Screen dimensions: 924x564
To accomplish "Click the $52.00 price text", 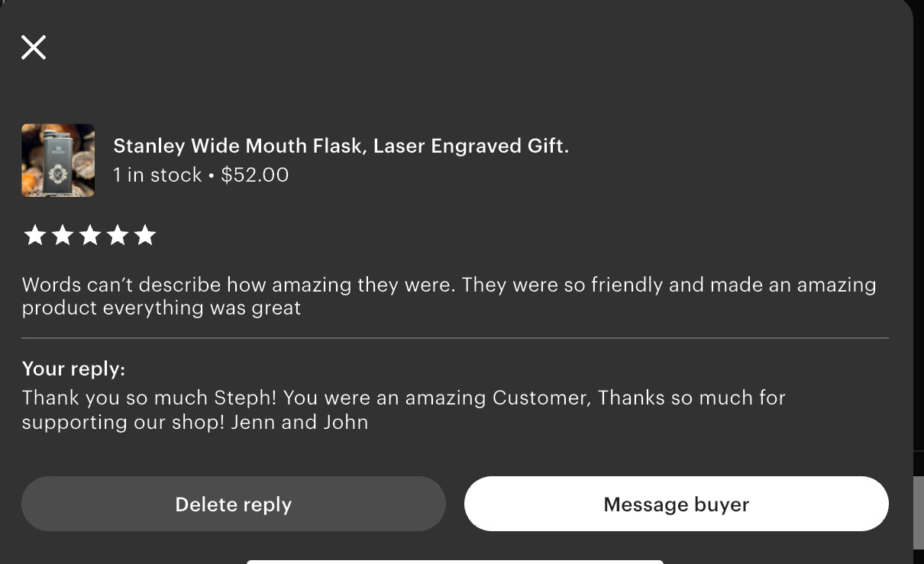I will (255, 175).
